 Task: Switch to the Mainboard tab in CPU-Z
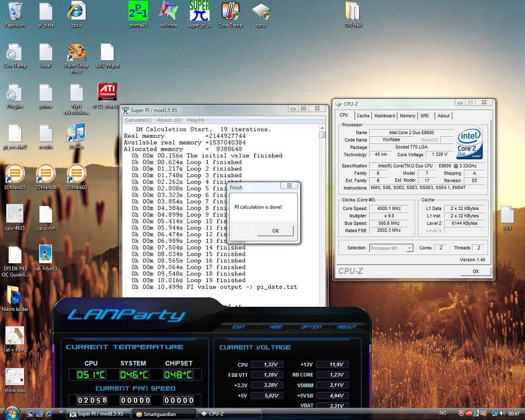(x=385, y=116)
